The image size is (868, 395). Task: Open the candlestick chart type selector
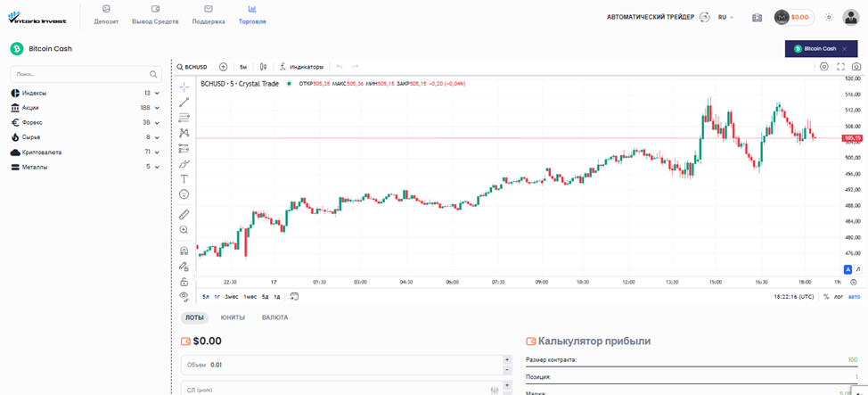coord(264,67)
